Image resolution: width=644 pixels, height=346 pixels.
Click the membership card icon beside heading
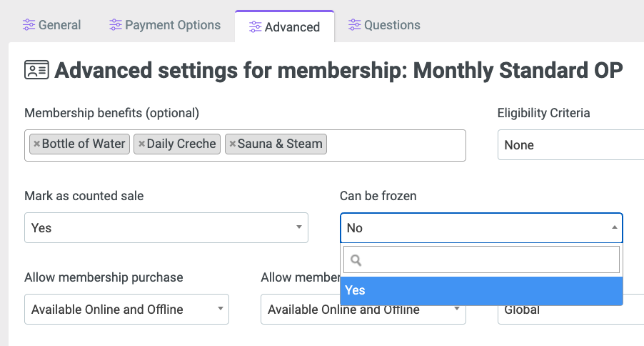[x=36, y=70]
